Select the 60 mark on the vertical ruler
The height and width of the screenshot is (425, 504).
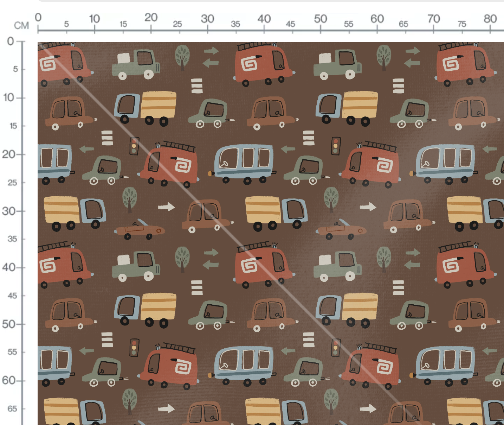(9, 380)
